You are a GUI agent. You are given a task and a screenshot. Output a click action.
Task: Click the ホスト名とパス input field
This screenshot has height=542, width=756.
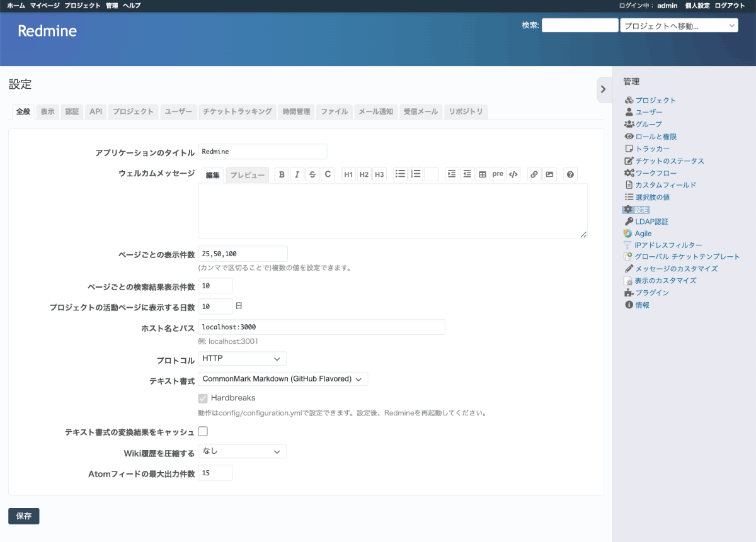(321, 327)
